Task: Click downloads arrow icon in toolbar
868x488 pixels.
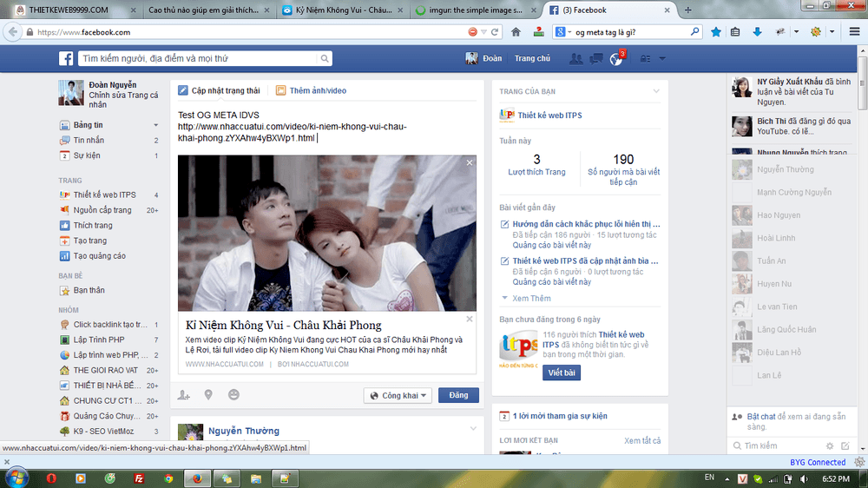Action: 757,32
